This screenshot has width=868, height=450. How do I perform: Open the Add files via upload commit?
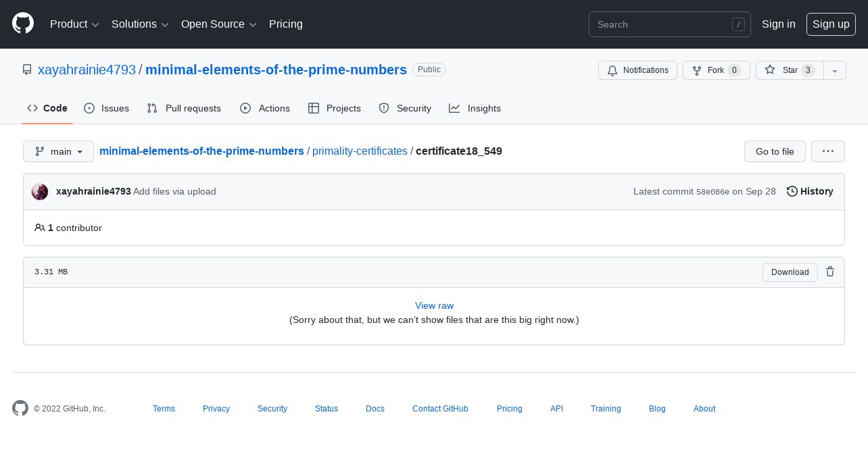174,191
